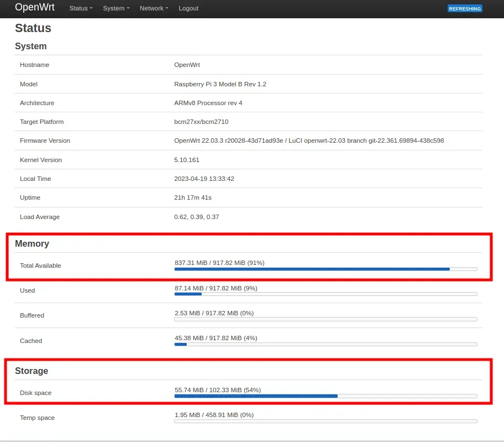Select the model text Raspberry Pi 3 Model B
This screenshot has width=504, height=442.
(208, 84)
